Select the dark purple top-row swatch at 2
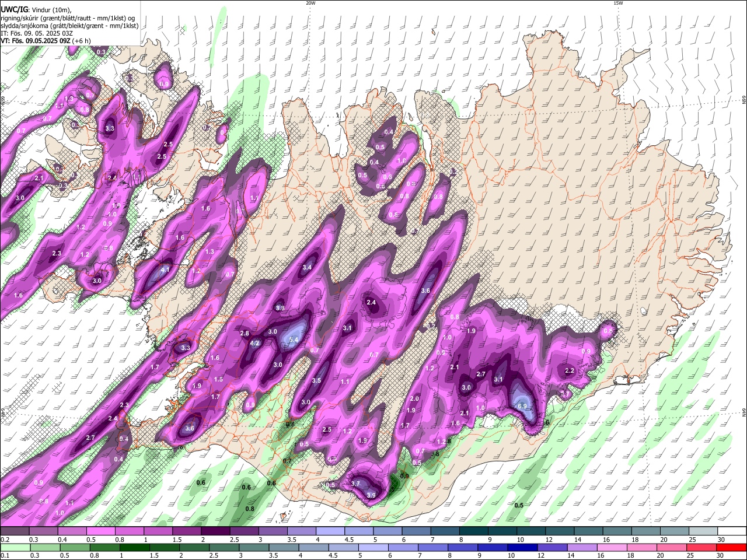Screen dimensions: 747x560 214,531
